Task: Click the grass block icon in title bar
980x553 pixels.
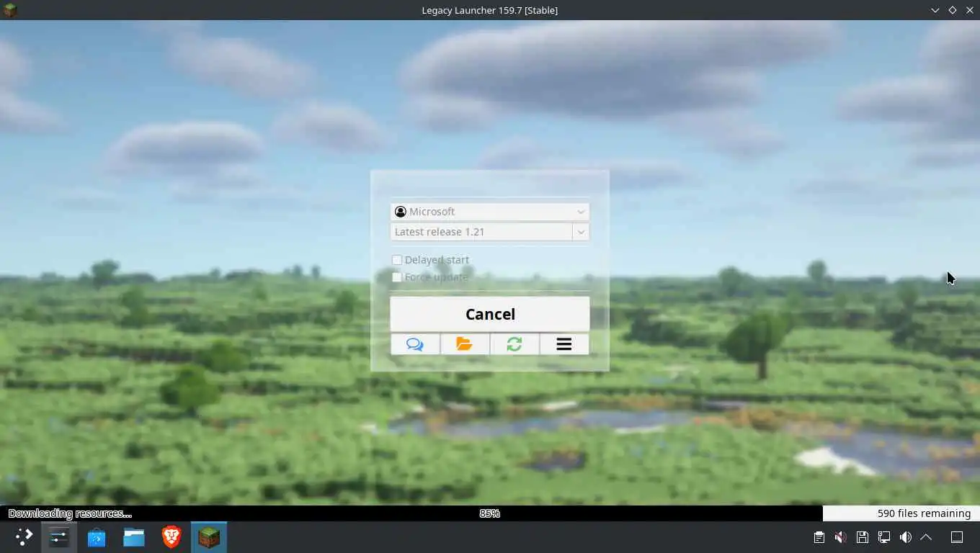Action: pos(10,10)
